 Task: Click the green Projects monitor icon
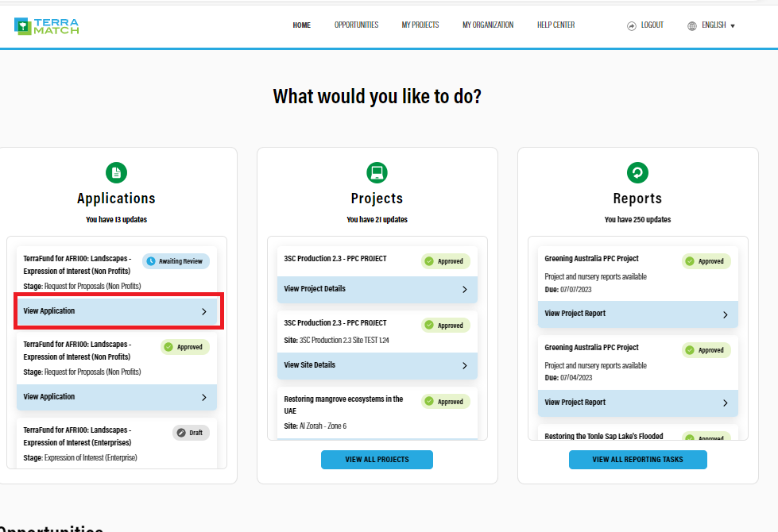tap(377, 172)
